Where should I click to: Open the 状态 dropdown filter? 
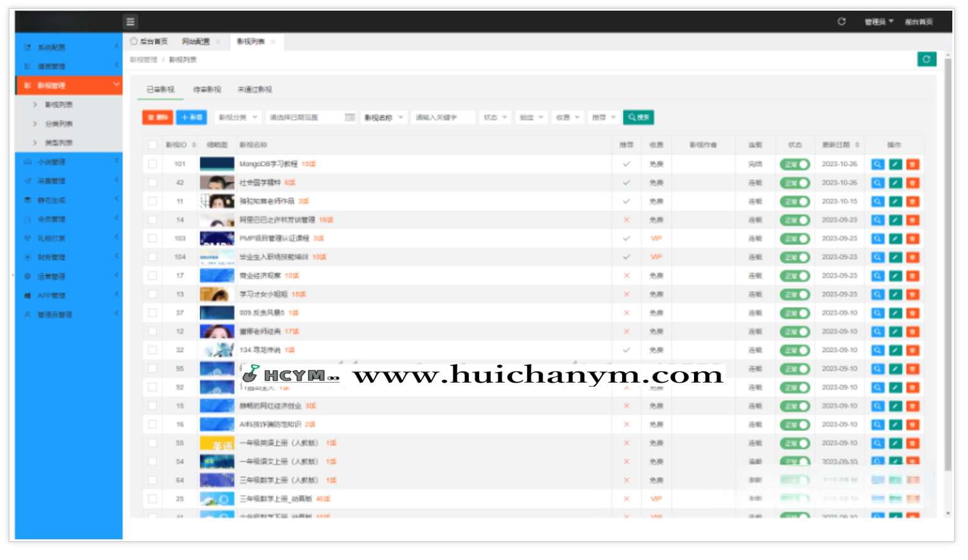tap(495, 117)
